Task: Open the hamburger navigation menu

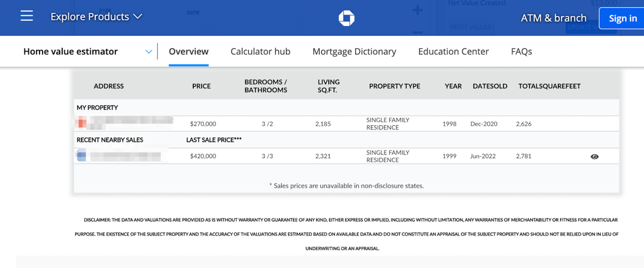Action: (x=27, y=16)
